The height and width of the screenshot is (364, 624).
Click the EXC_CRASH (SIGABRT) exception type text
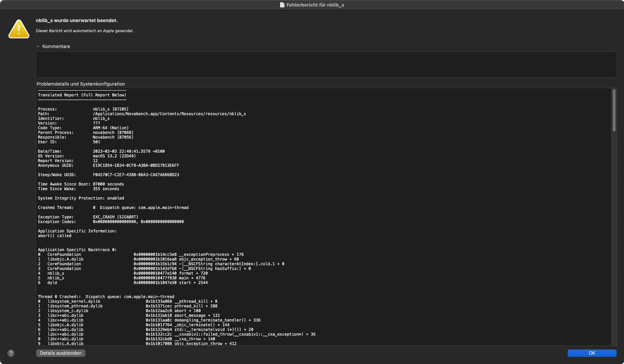[x=115, y=217]
